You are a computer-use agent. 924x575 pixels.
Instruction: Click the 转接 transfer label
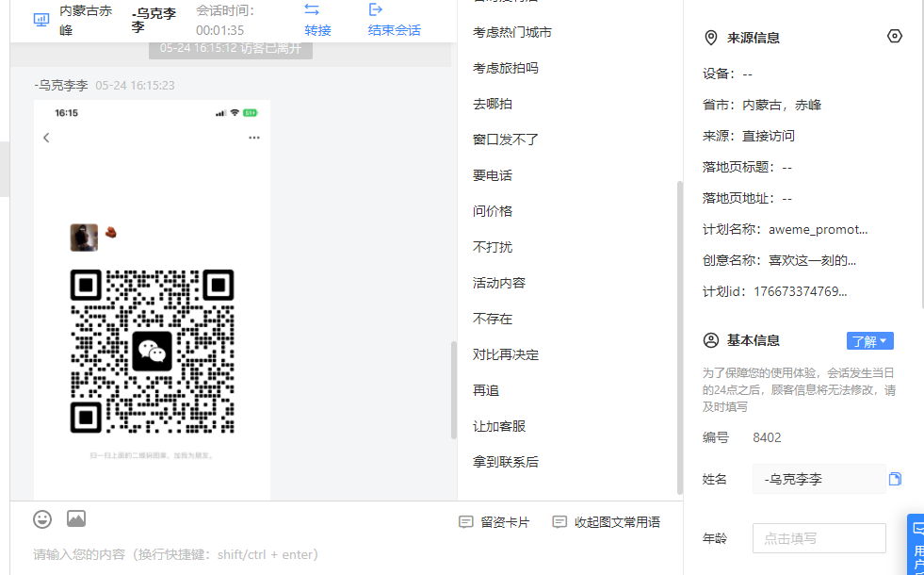[317, 30]
